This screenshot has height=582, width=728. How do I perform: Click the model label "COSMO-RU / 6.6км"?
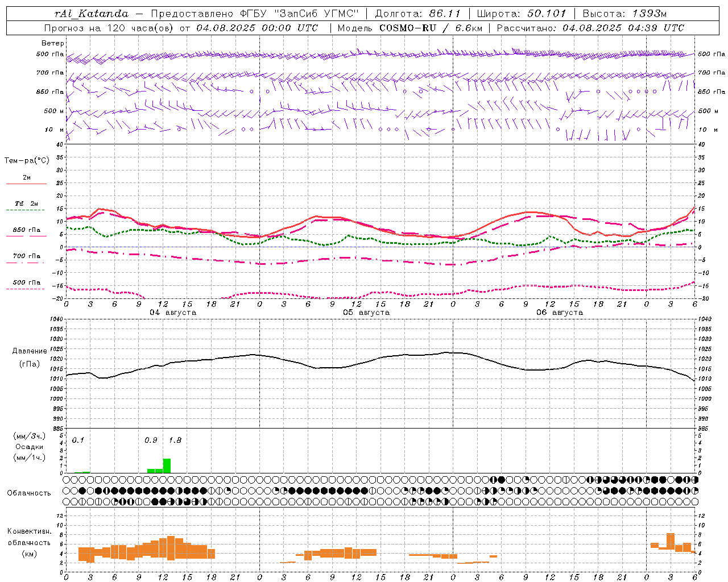click(x=431, y=28)
